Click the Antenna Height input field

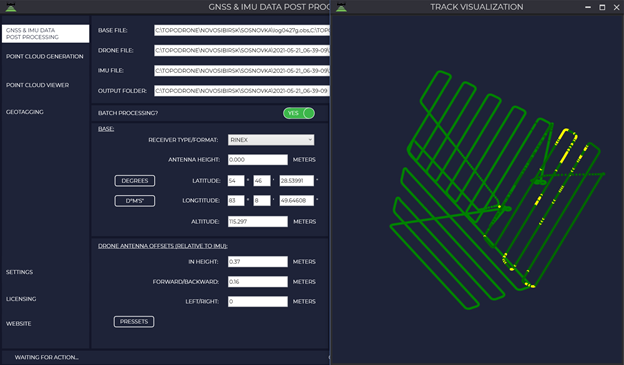[x=258, y=160]
